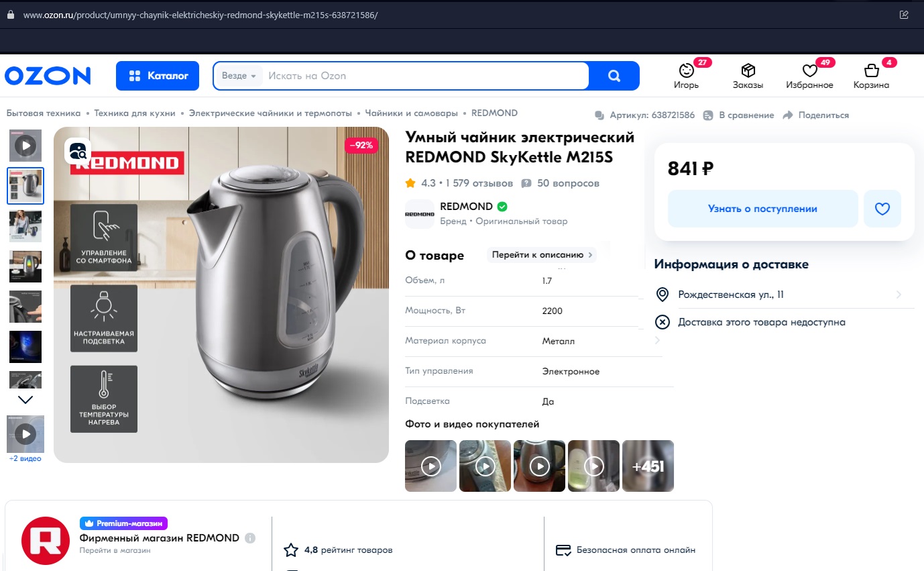Click the store info icon
This screenshot has height=571, width=924.
pos(250,538)
